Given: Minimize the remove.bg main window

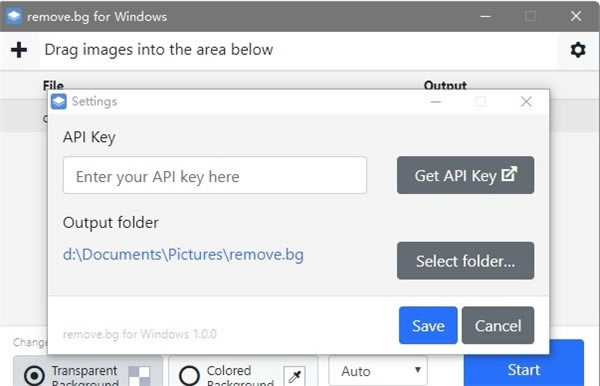Looking at the screenshot, I should (485, 16).
